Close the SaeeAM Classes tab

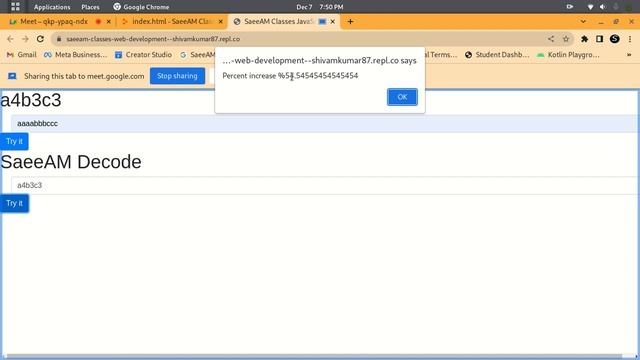[x=333, y=22]
